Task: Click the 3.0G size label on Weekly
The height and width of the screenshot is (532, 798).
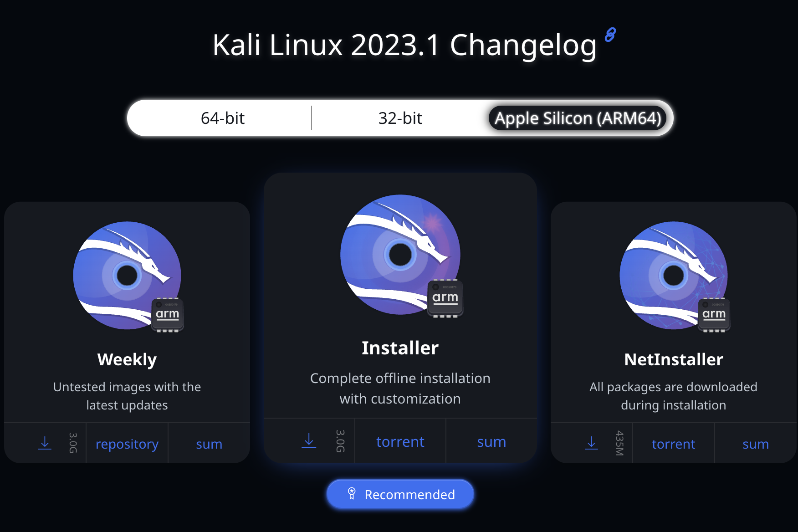Action: (x=73, y=443)
